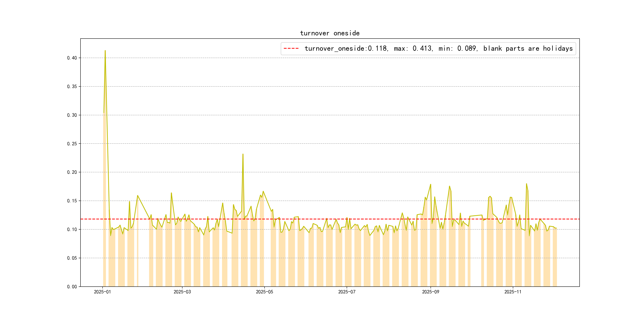This screenshot has width=644, height=322.
Task: Click the 0.15 y-axis tick label
Action: (72, 201)
